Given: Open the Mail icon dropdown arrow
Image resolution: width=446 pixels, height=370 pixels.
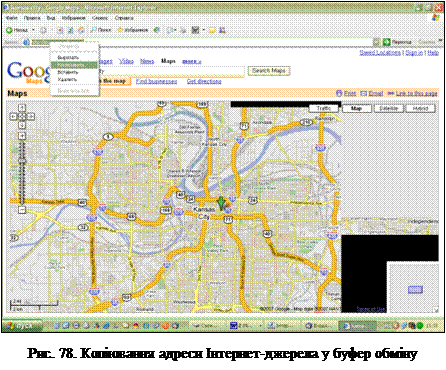Looking at the screenshot, I should [x=175, y=30].
